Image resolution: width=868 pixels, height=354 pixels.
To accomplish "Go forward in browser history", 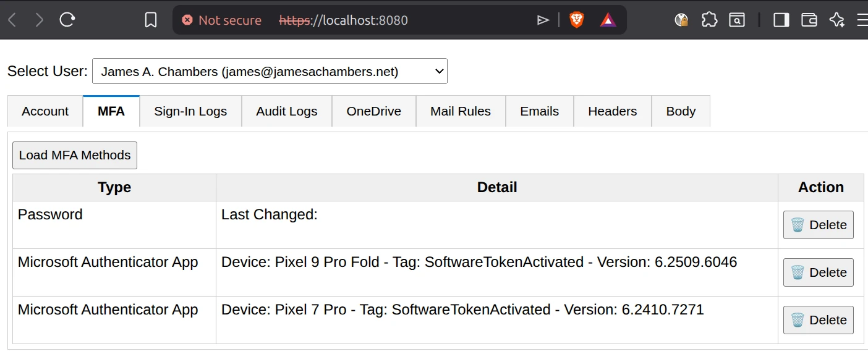I will click(x=40, y=20).
